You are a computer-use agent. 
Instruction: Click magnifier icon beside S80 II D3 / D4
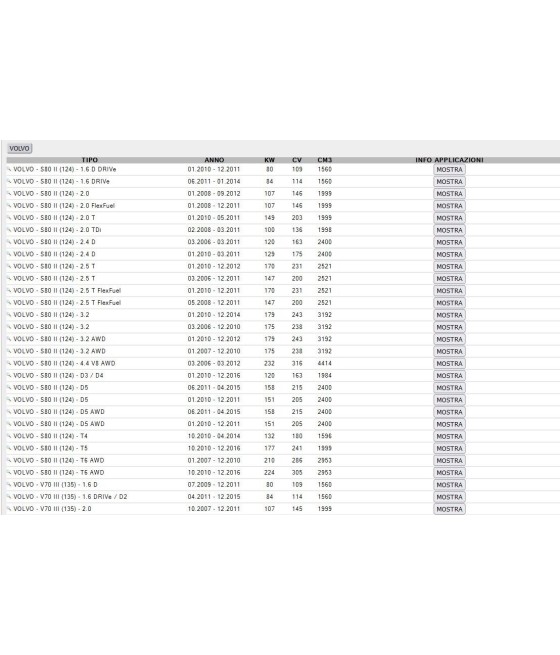(9, 376)
